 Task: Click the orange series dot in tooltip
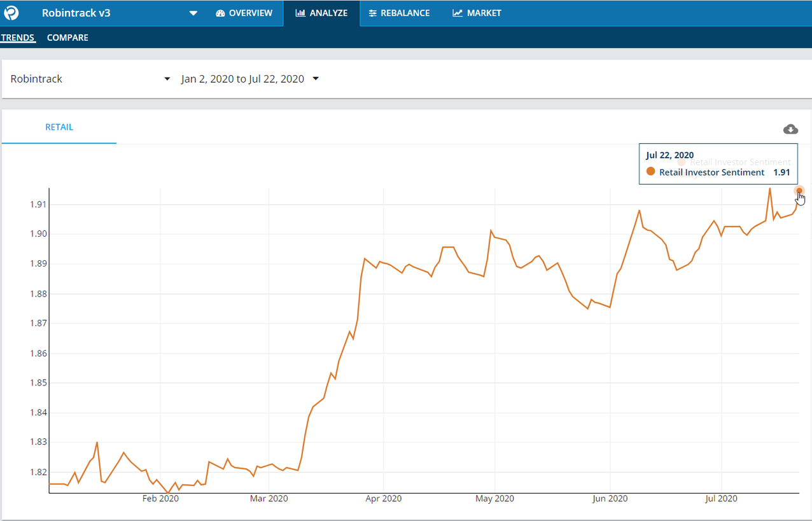[x=650, y=172]
